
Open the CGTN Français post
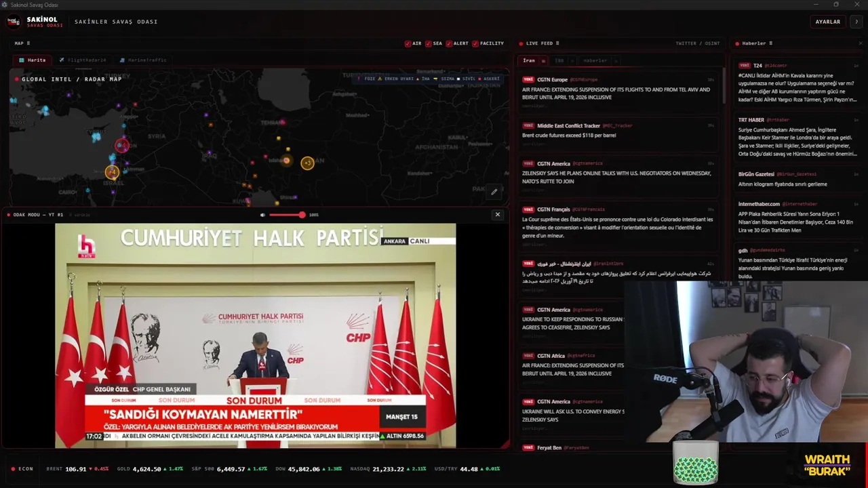618,226
